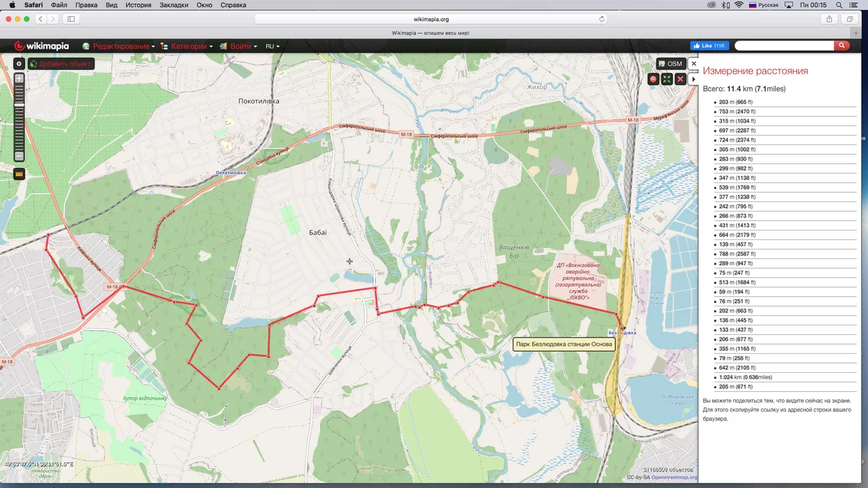Click the Wikimapia logo
This screenshot has width=868, height=488.
point(41,46)
